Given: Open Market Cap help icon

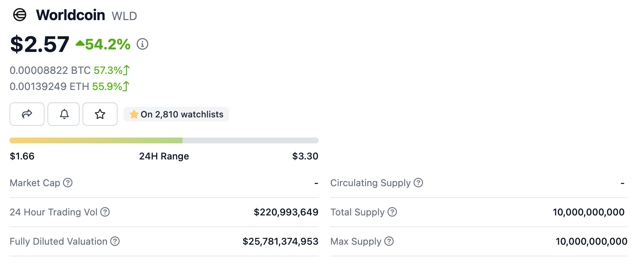Looking at the screenshot, I should (x=68, y=183).
